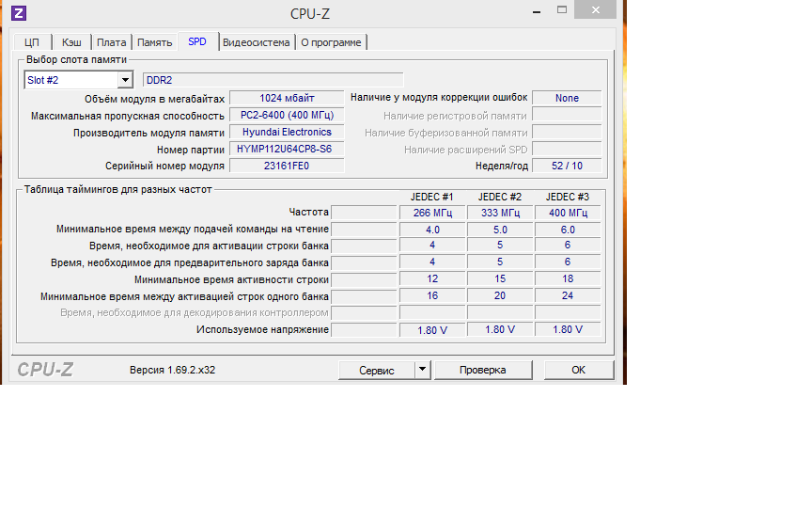Open the Плата tab
812x508 pixels.
pyautogui.click(x=111, y=42)
